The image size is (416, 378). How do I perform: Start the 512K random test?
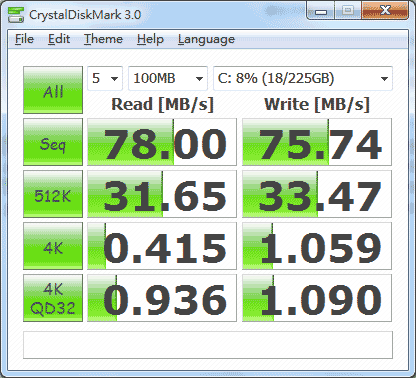coord(53,194)
